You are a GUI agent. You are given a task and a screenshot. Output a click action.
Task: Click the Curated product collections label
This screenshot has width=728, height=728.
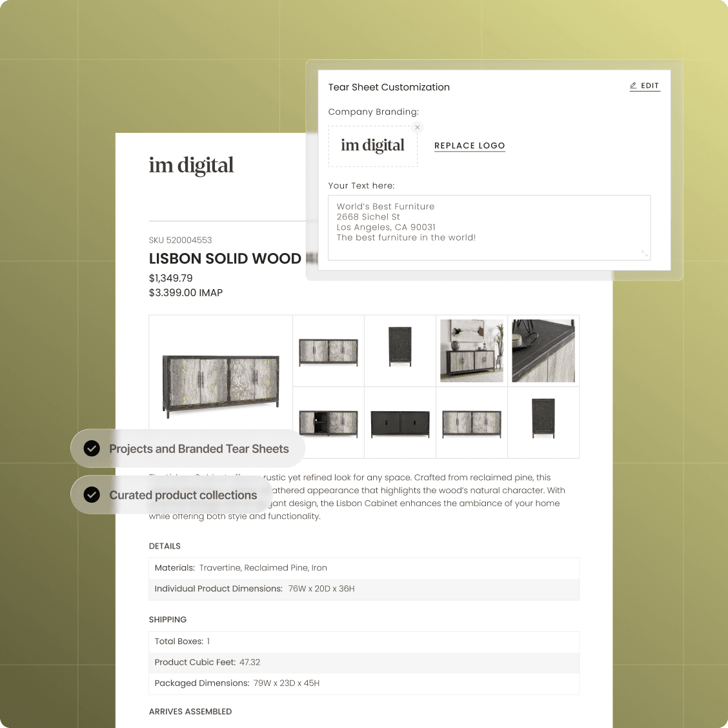(183, 495)
